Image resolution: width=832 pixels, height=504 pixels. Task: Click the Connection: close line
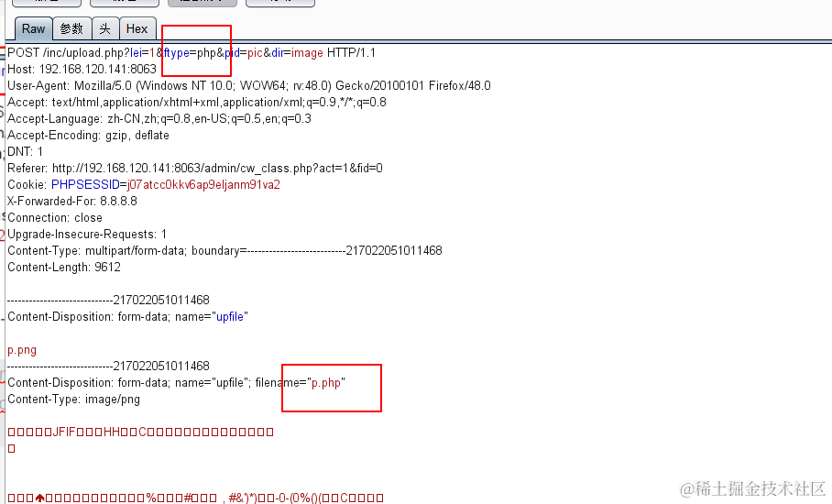tap(55, 217)
